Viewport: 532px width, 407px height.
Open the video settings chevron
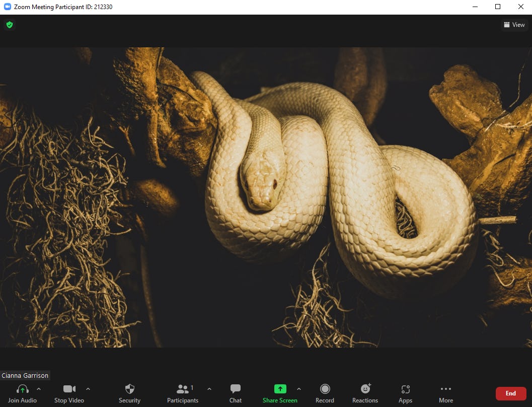[x=88, y=389]
